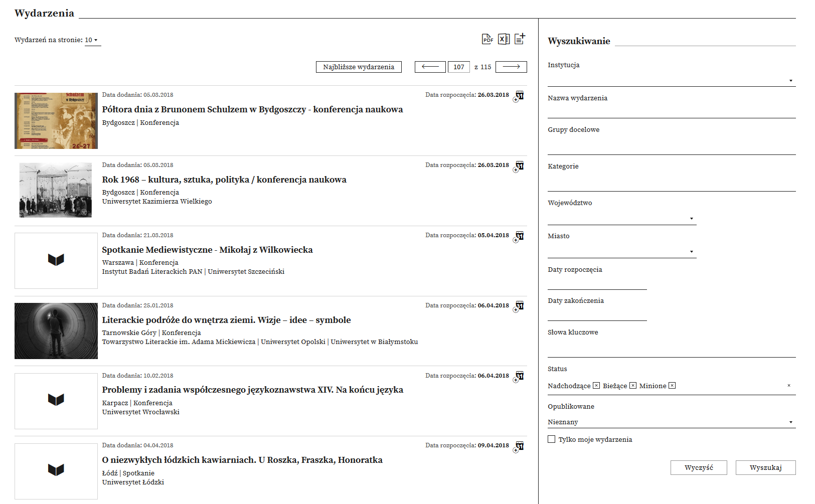This screenshot has width=815, height=504.
Task: Go to the previous results page
Action: (430, 67)
